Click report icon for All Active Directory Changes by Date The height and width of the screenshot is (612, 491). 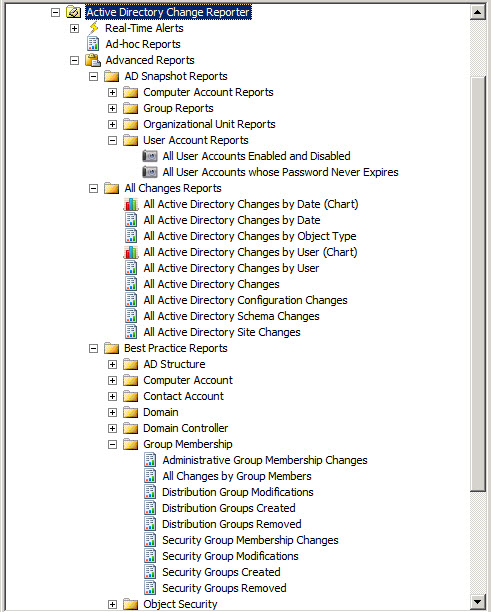click(131, 220)
